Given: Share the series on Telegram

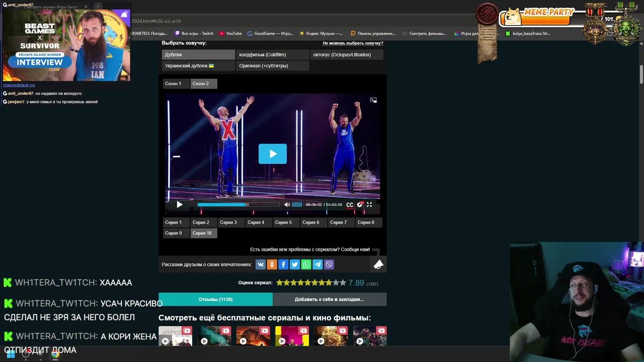Looking at the screenshot, I should coord(317,264).
